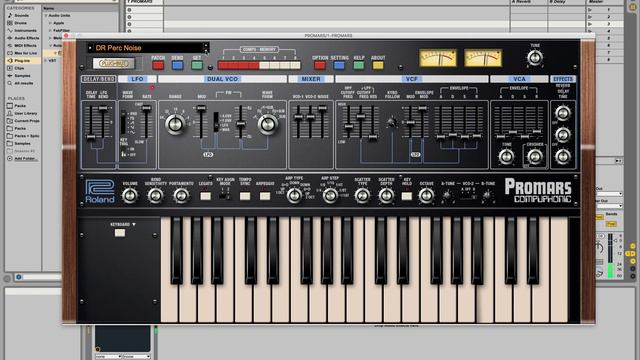
Task: Click the VCO Range knob
Action: 175,124
